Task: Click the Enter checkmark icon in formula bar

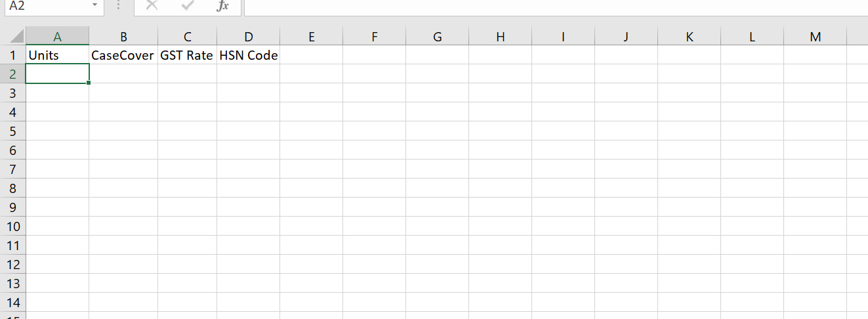Action: [x=188, y=6]
